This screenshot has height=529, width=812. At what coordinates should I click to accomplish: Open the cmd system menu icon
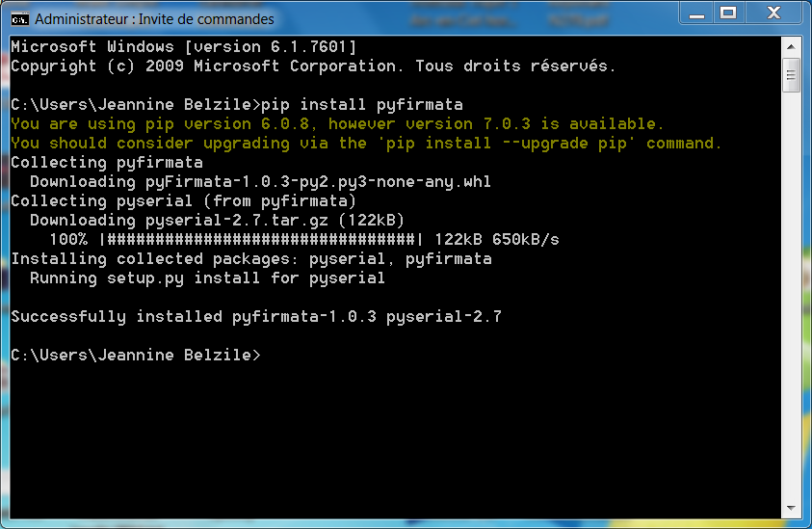(x=19, y=19)
